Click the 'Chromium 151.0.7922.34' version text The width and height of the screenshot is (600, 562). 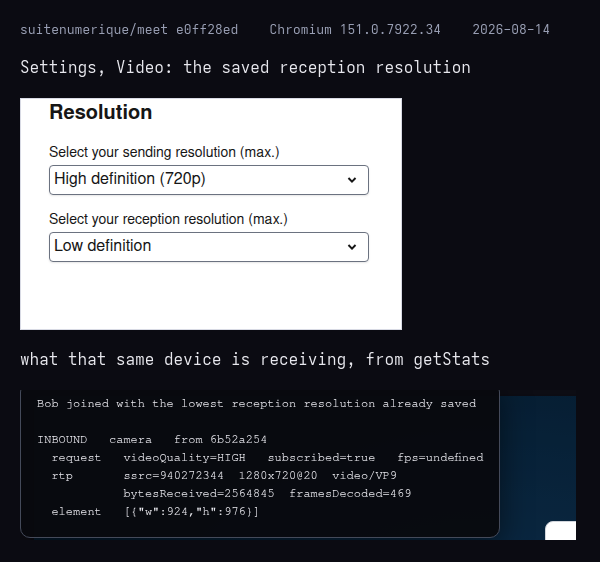pos(355,29)
